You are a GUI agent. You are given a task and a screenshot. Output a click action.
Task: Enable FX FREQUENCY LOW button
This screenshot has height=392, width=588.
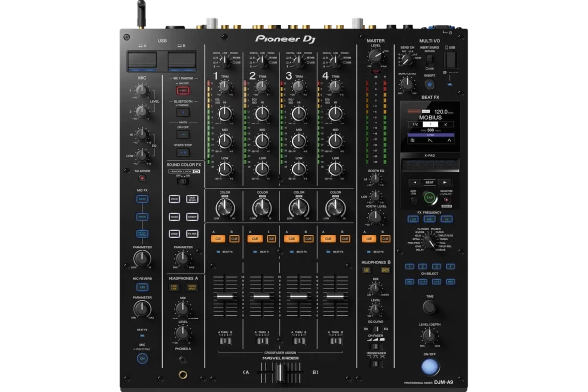tap(414, 219)
